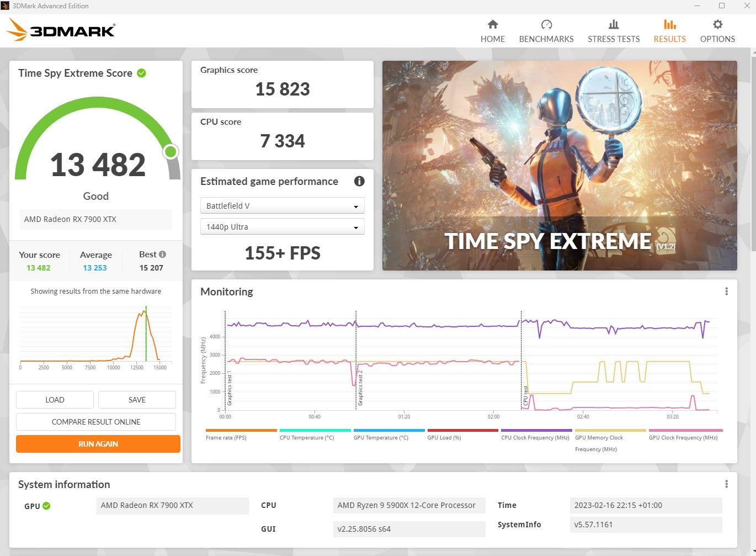Click the info icon beside Best score
The width and height of the screenshot is (756, 556).
coord(162,255)
